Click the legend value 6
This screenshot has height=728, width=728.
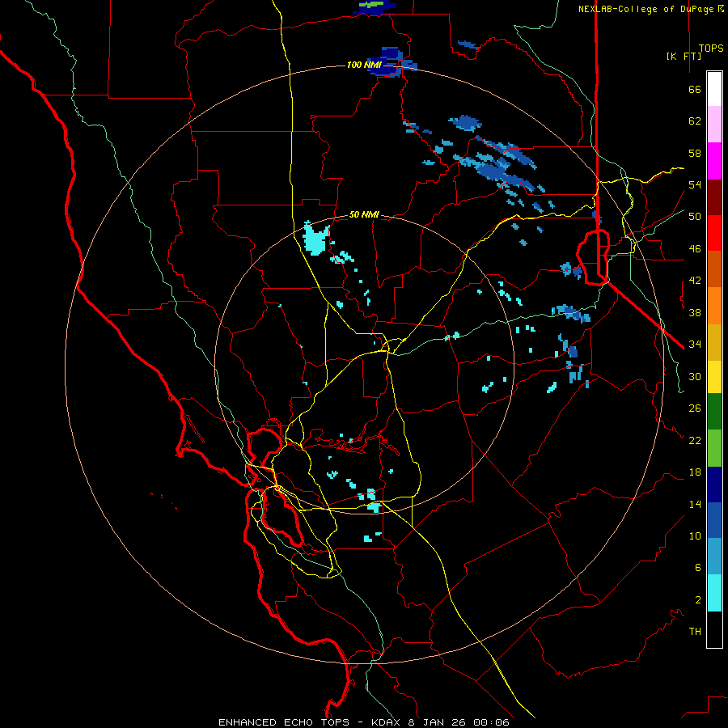tap(698, 568)
